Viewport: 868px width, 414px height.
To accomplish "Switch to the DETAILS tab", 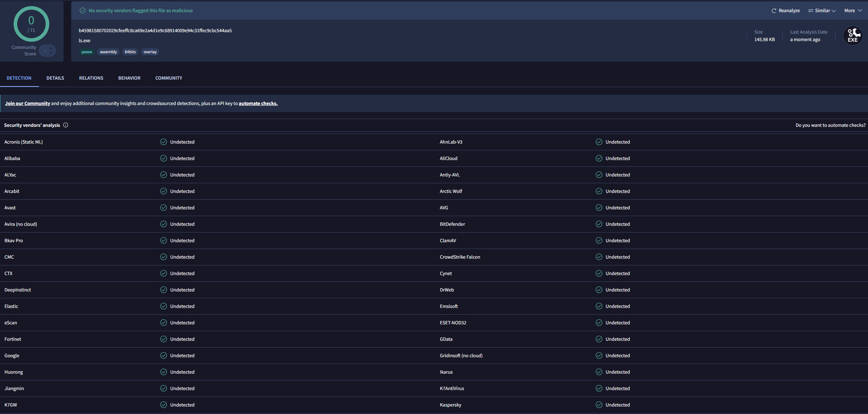I will (x=55, y=78).
